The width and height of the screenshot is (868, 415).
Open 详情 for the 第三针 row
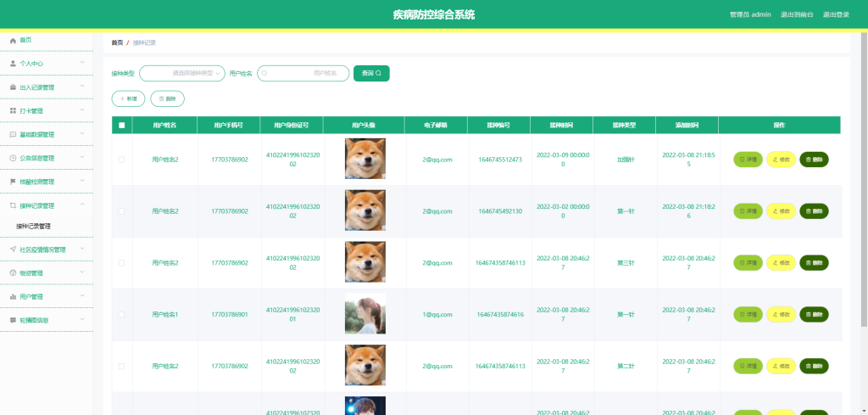(x=748, y=262)
